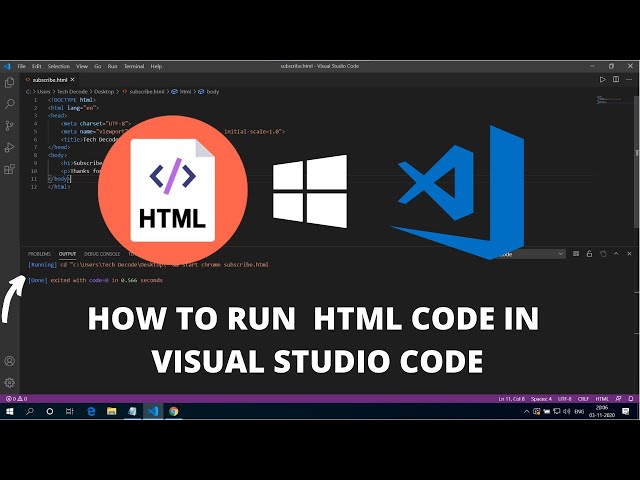This screenshot has height=480, width=640.
Task: Open the output log file icon
Action: point(603,254)
